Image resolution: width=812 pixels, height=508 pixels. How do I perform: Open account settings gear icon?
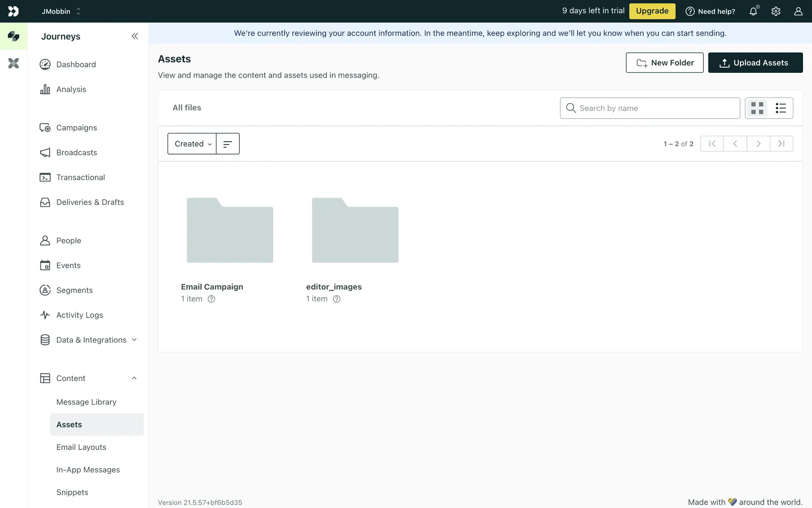pyautogui.click(x=776, y=11)
